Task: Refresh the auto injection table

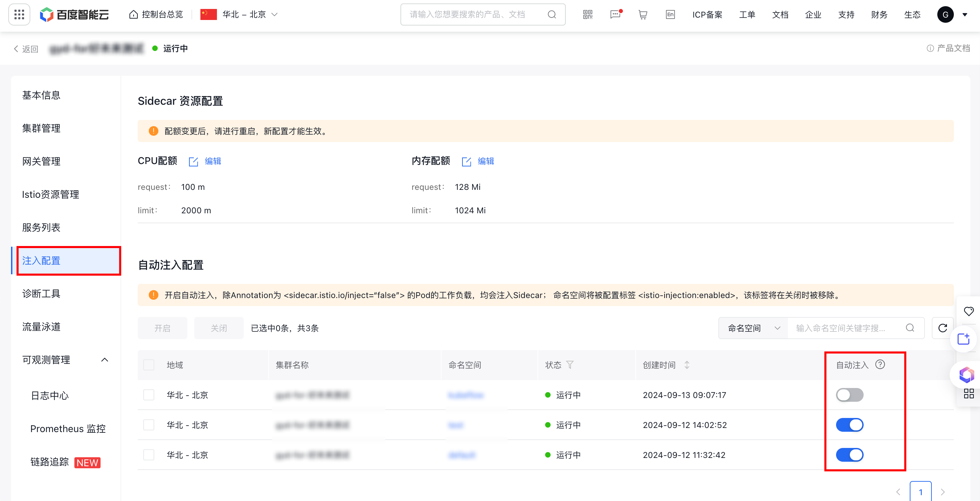Action: tap(943, 328)
